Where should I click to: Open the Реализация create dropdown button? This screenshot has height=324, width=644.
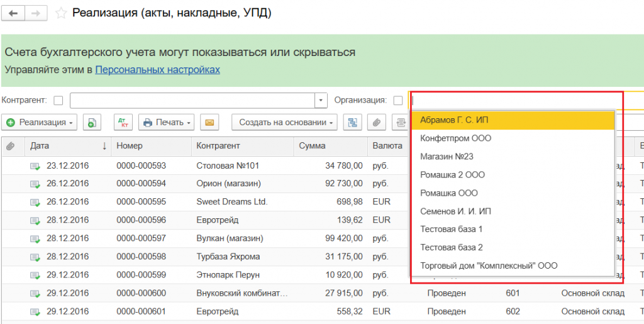coord(40,123)
